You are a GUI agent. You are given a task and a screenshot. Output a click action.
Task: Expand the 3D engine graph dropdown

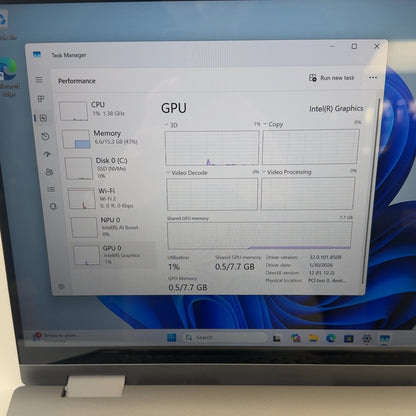point(166,125)
